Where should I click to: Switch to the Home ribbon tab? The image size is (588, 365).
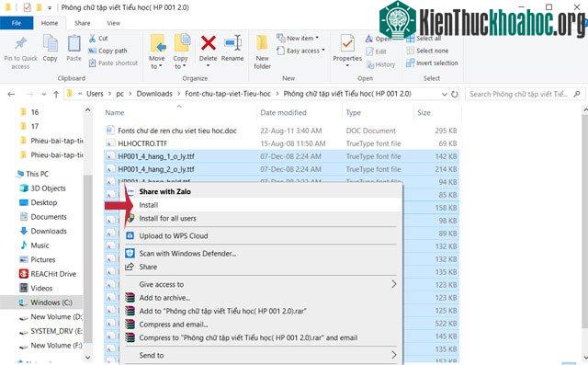[50, 23]
